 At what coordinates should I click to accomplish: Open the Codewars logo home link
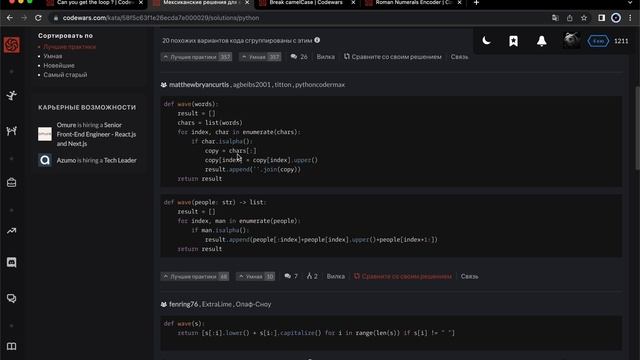(11, 45)
